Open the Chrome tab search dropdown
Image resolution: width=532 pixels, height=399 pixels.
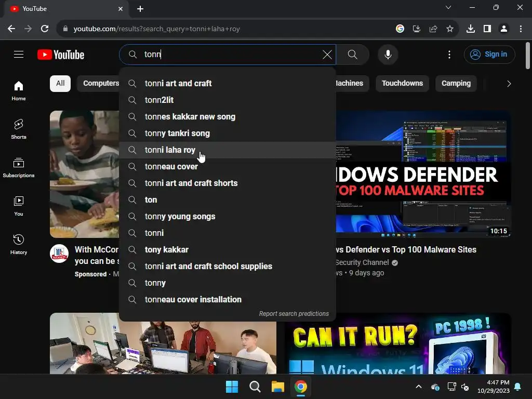(x=448, y=7)
